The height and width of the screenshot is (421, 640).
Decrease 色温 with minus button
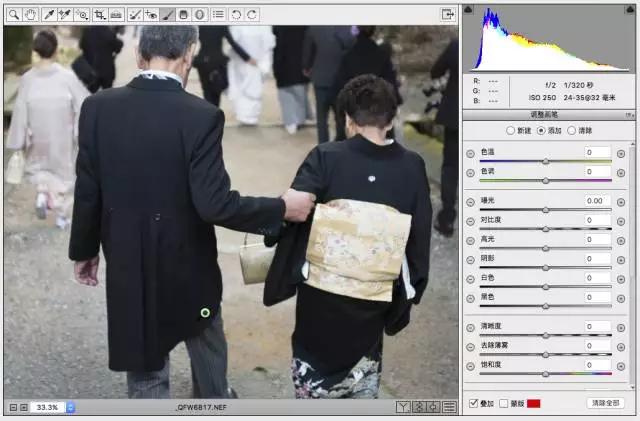tap(470, 154)
